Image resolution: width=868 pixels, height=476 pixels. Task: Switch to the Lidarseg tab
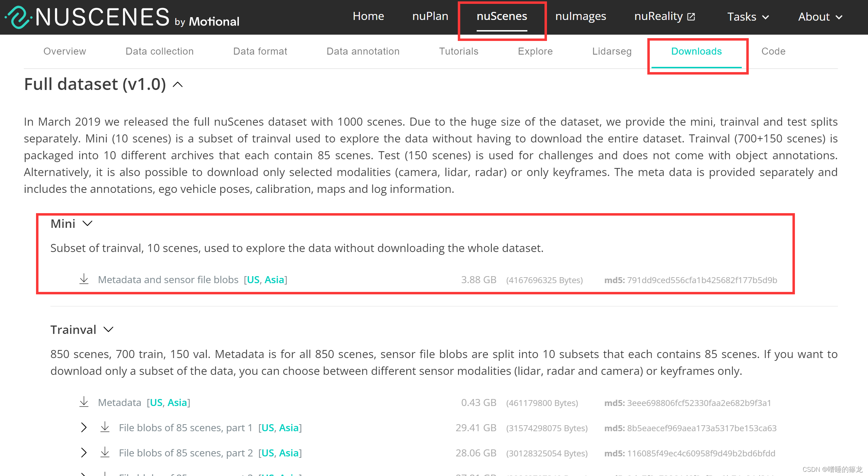click(x=612, y=51)
